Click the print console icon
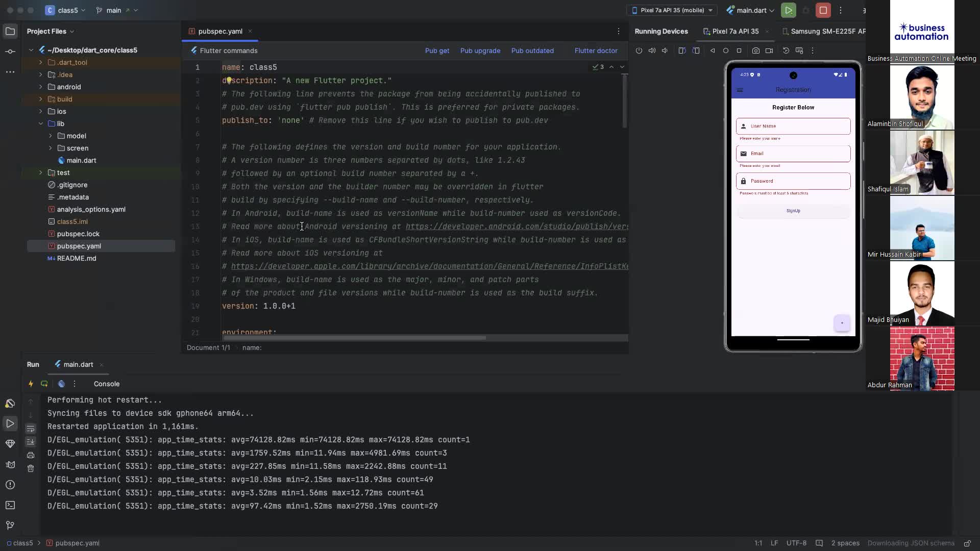The image size is (980, 551). tap(31, 455)
